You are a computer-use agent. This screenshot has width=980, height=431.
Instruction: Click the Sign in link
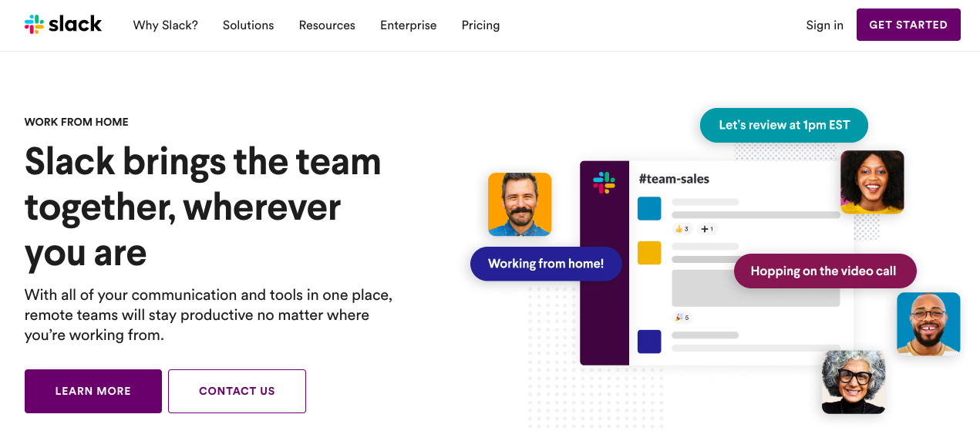click(824, 25)
